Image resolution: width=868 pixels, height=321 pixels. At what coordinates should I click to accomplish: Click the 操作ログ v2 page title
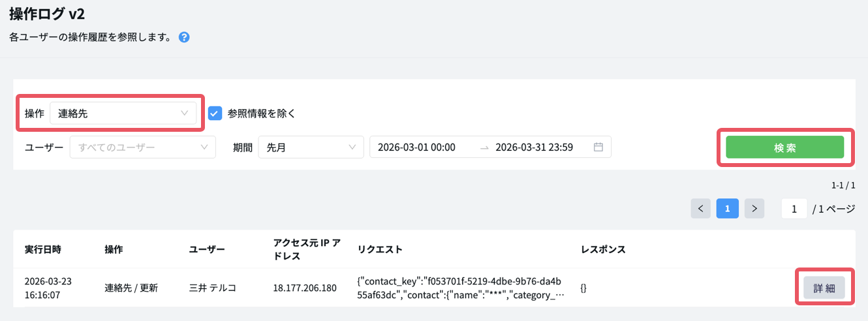(47, 13)
